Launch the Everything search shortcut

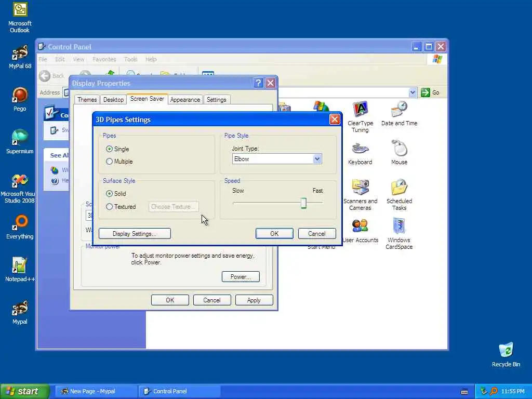[20, 227]
